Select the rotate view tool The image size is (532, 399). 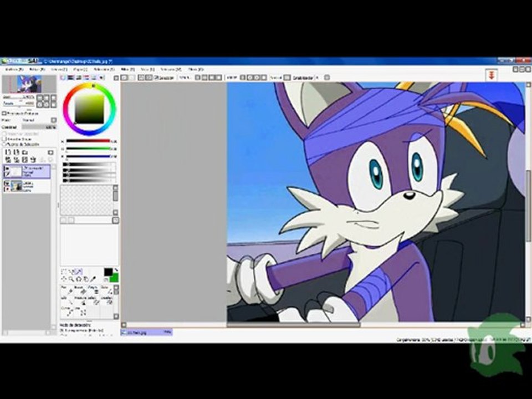[x=79, y=279]
